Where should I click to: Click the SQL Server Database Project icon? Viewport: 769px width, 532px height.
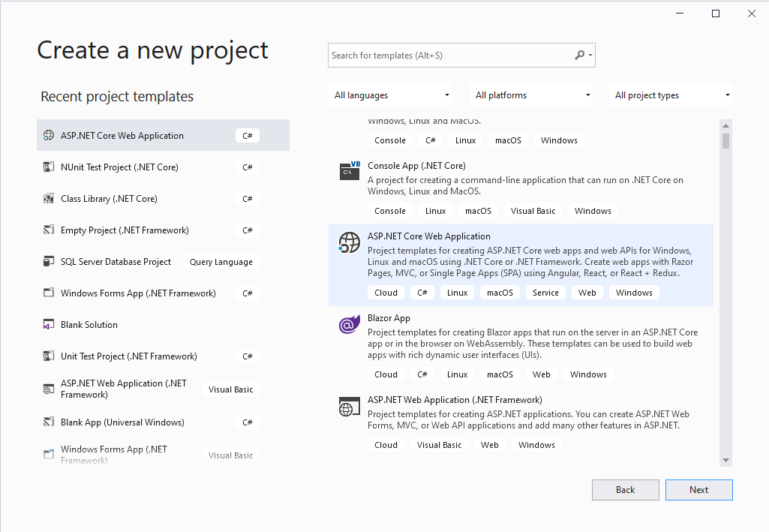pyautogui.click(x=50, y=261)
